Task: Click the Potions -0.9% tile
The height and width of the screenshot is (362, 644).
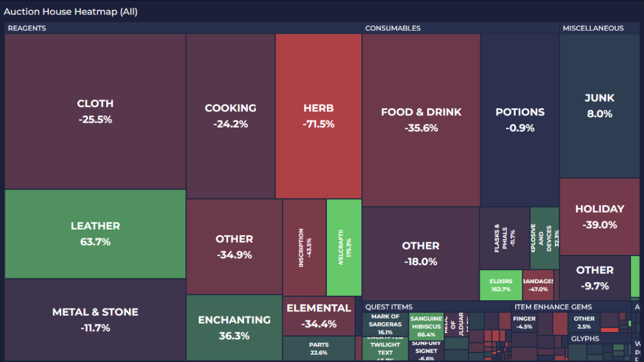Action: click(520, 120)
